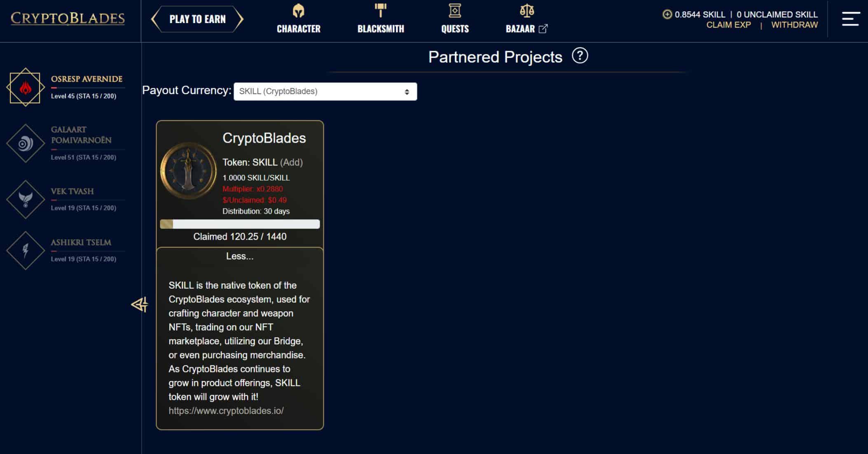Screen dimensions: 868x454
Task: Open the Character helmet icon
Action: pos(298,11)
